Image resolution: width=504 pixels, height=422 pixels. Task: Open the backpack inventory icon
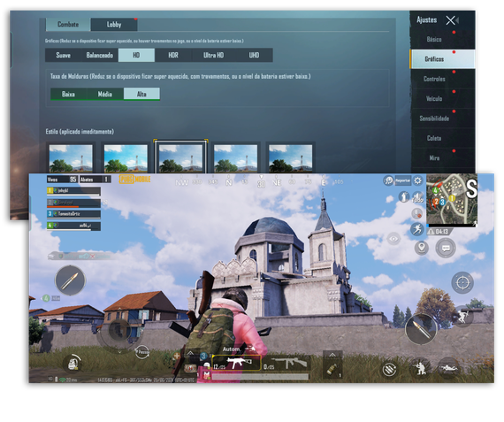73,364
